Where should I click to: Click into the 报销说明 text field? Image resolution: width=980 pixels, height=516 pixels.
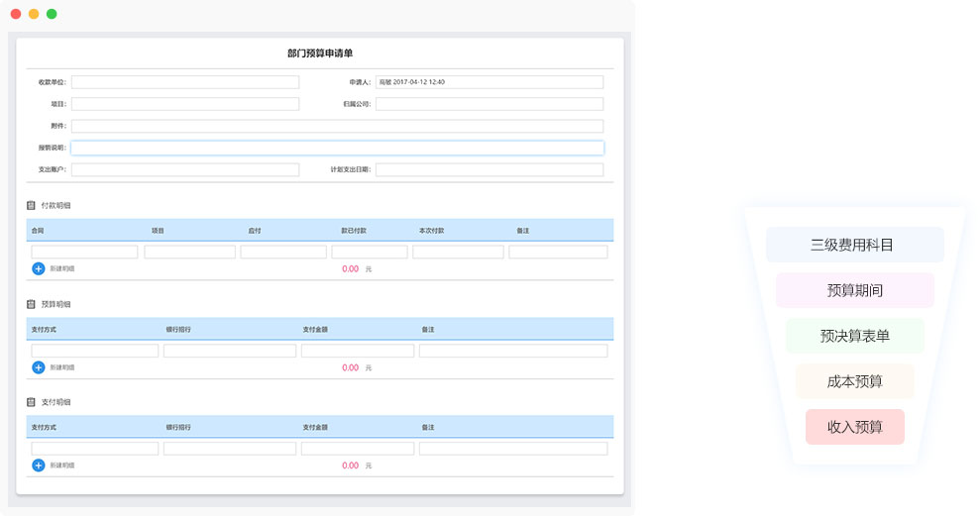point(337,148)
